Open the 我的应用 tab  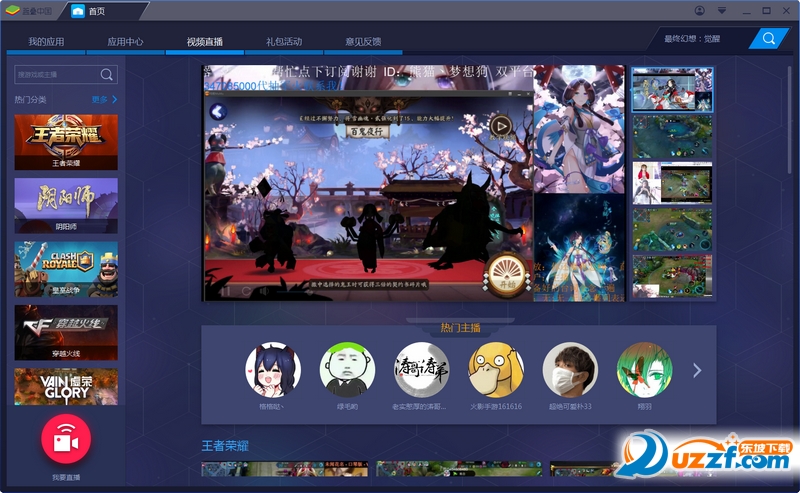point(46,42)
